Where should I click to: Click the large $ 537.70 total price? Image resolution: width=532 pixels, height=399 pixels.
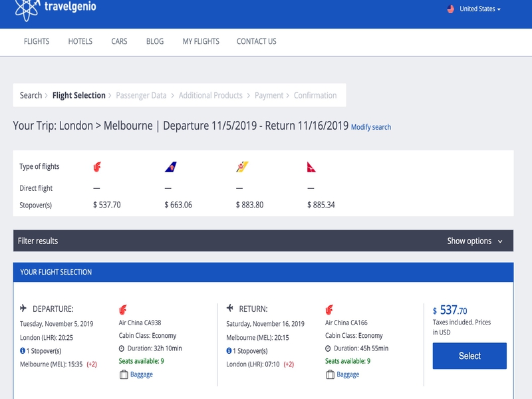(x=450, y=310)
